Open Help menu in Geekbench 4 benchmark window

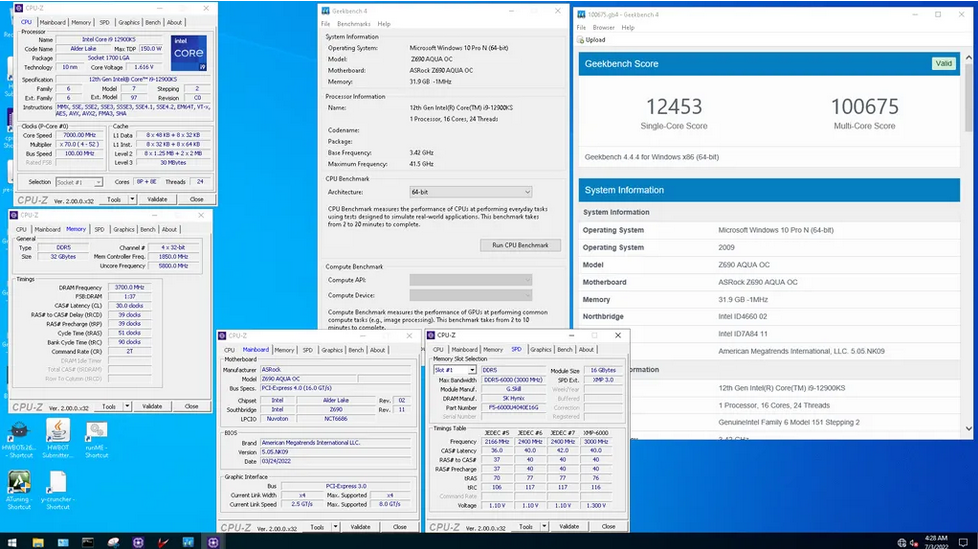(384, 24)
